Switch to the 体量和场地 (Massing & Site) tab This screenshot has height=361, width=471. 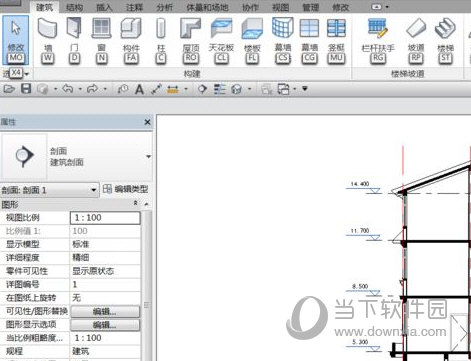(x=207, y=7)
